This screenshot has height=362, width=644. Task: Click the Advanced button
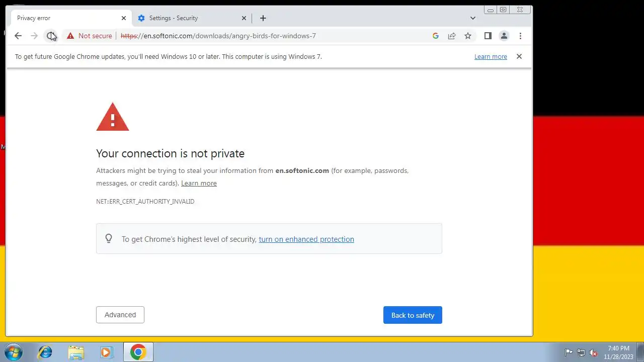pyautogui.click(x=120, y=315)
